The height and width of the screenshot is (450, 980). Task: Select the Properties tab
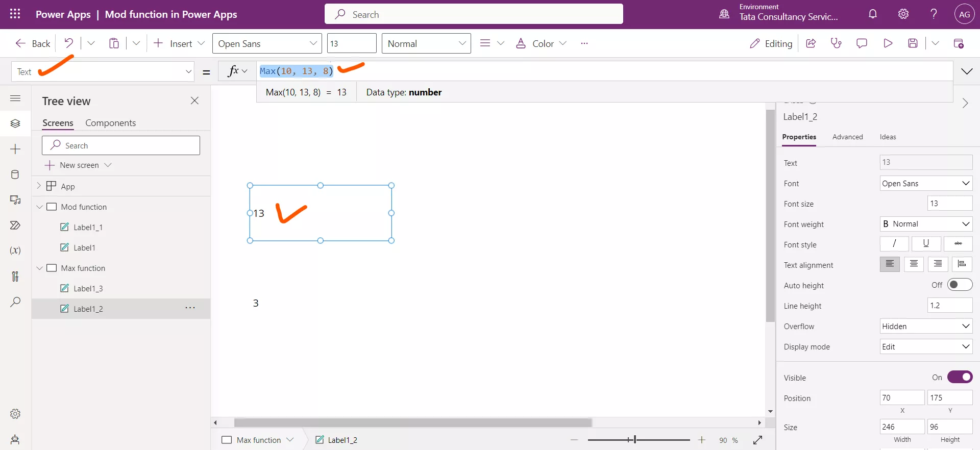coord(799,137)
